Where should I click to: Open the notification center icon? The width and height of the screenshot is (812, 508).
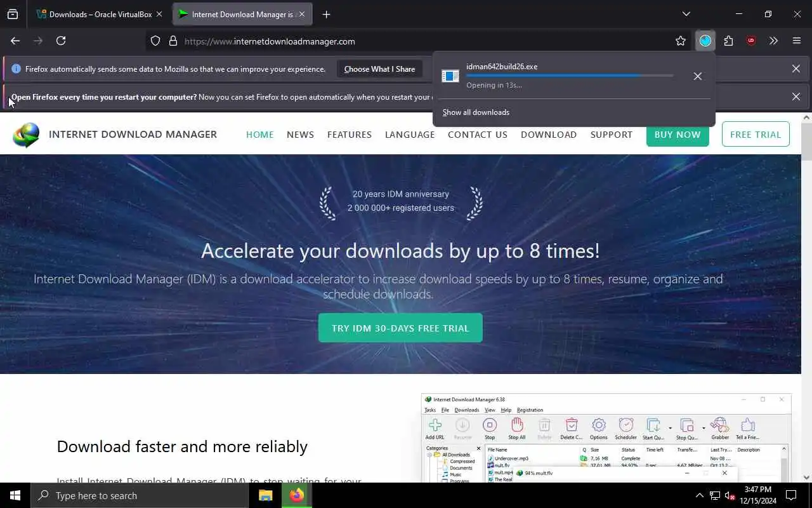tap(791, 495)
